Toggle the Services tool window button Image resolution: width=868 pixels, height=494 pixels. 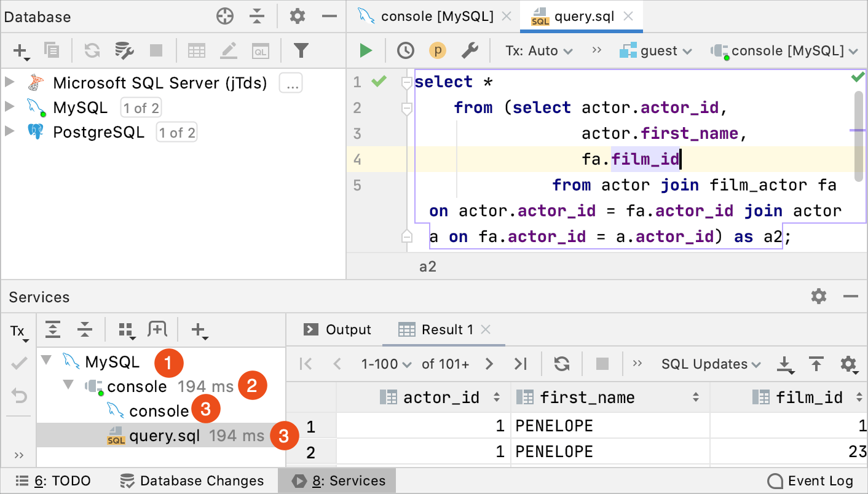(337, 480)
